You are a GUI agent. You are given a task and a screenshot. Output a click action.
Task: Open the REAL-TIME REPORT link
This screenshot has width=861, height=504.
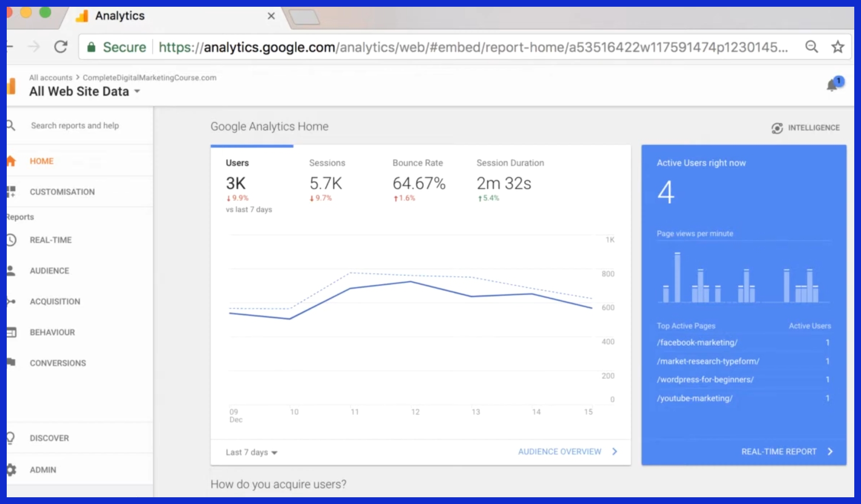779,452
